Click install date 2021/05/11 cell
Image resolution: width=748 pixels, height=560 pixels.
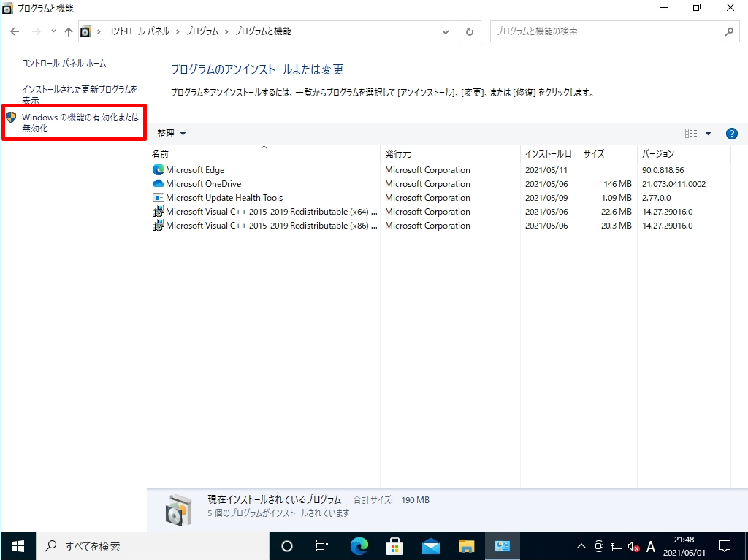[546, 170]
